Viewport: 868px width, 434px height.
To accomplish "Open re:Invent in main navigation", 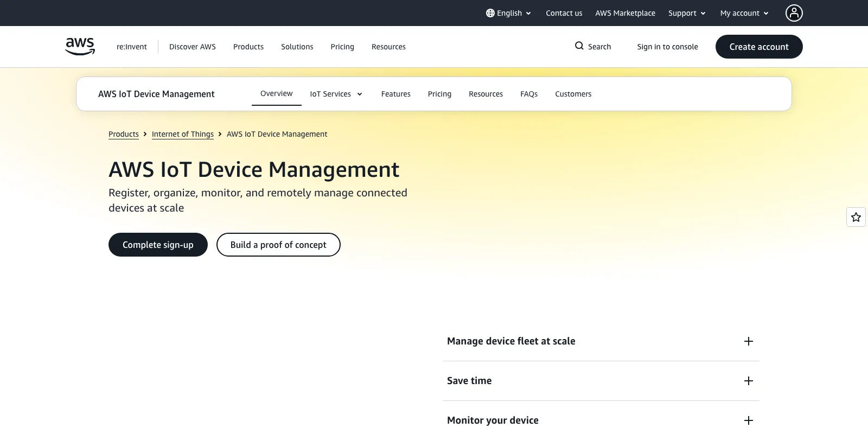I will coord(132,47).
